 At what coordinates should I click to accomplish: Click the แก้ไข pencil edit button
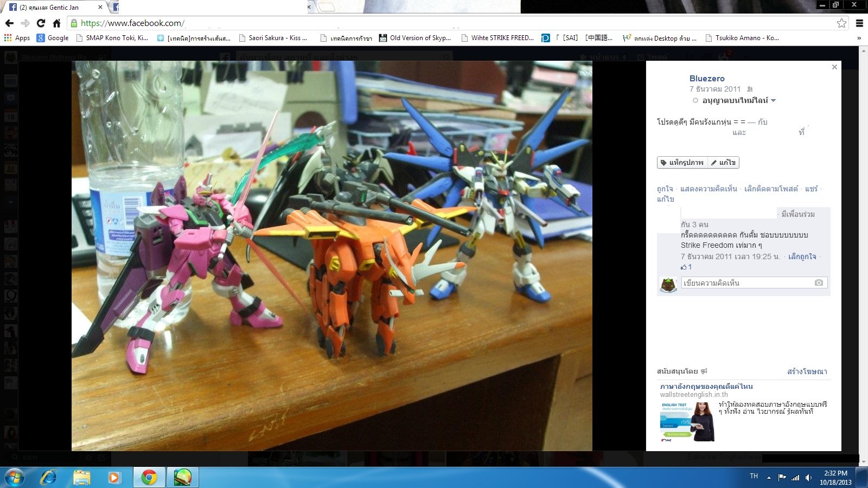point(724,162)
